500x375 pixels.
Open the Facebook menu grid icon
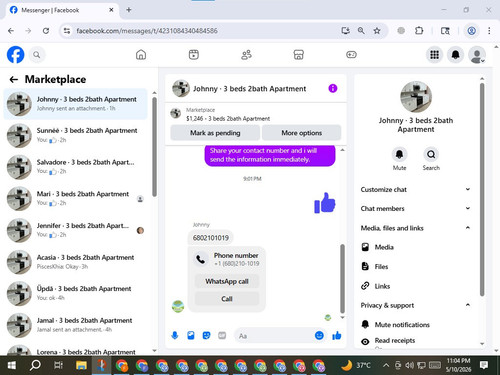point(434,55)
